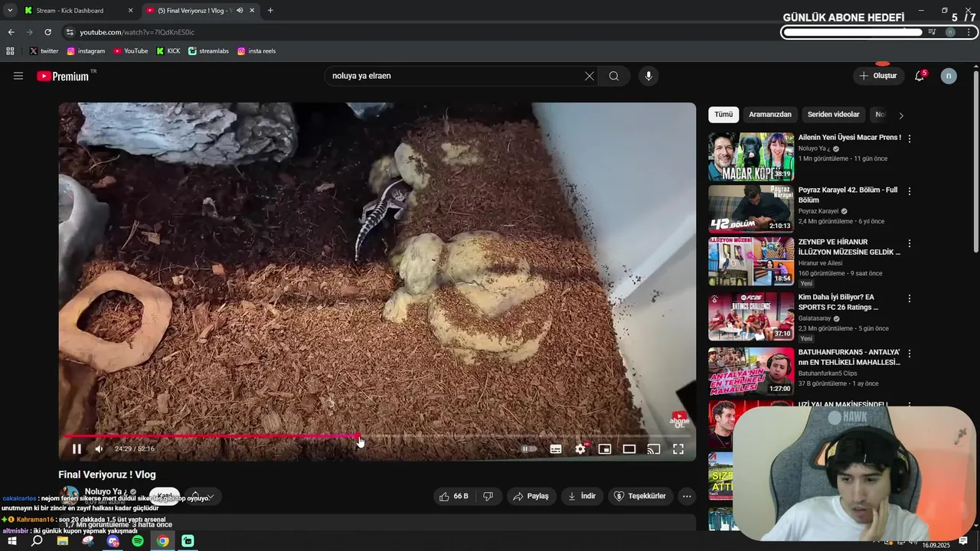Click the İndir download button
This screenshot has height=551, width=980.
(x=581, y=496)
